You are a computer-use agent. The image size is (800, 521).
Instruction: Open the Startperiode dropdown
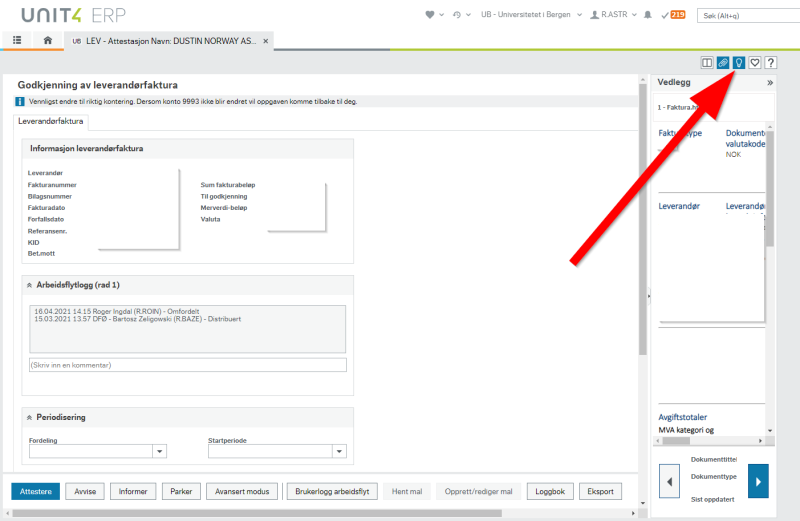[339, 451]
